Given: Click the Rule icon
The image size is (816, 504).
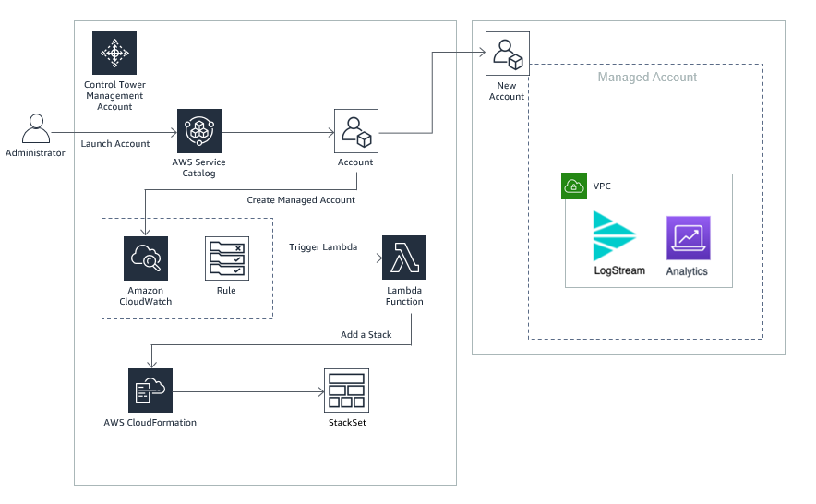Looking at the screenshot, I should point(227,258).
